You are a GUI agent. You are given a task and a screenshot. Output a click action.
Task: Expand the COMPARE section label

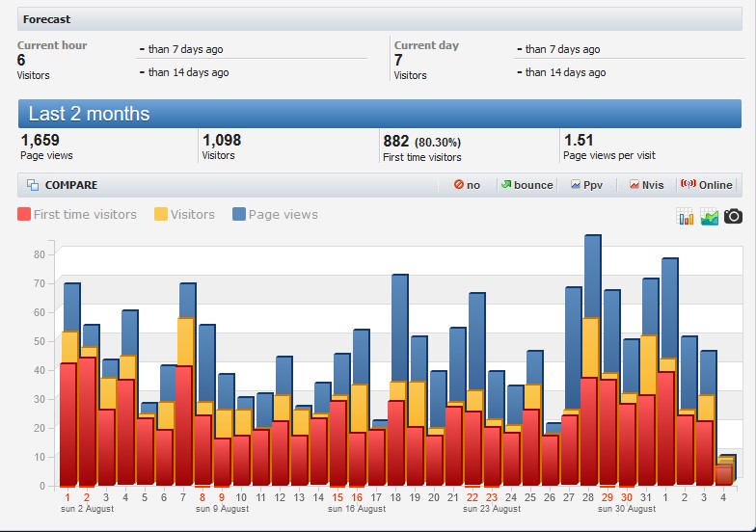(71, 185)
